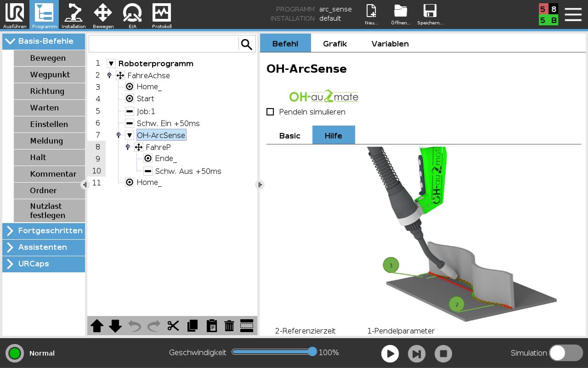The height and width of the screenshot is (368, 588).
Task: Select the Schw. Aus +50ms line
Action: (x=188, y=171)
